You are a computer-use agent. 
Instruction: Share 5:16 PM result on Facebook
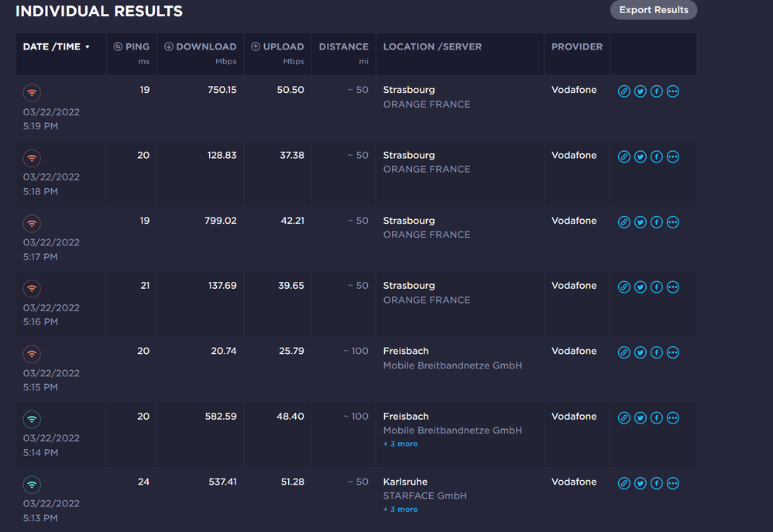657,287
